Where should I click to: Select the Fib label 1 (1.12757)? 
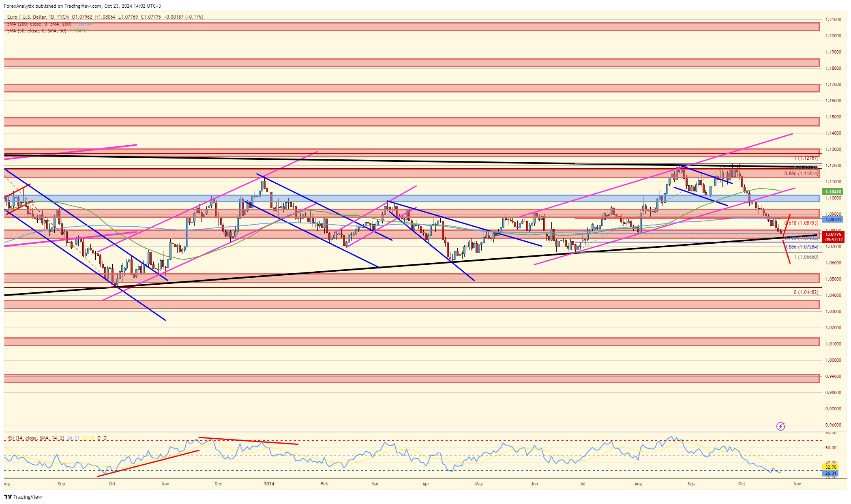806,158
